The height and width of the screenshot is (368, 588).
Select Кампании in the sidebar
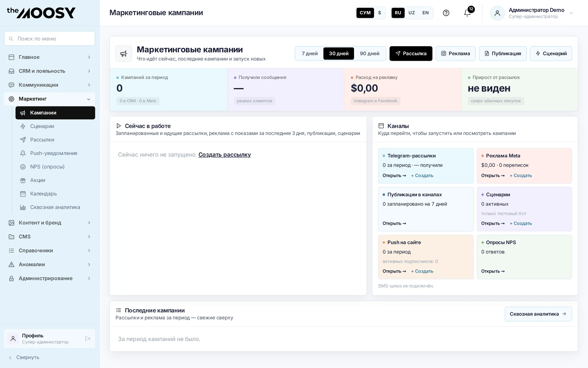pos(55,113)
